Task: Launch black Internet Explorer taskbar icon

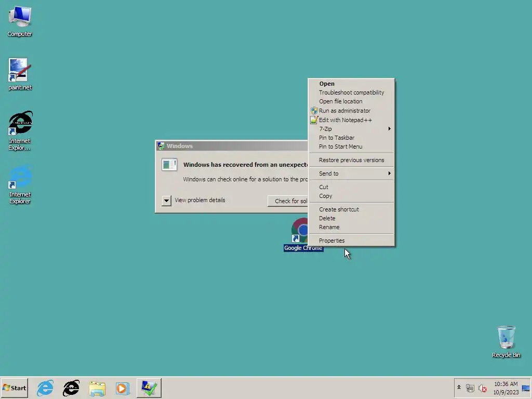Action: coord(71,388)
